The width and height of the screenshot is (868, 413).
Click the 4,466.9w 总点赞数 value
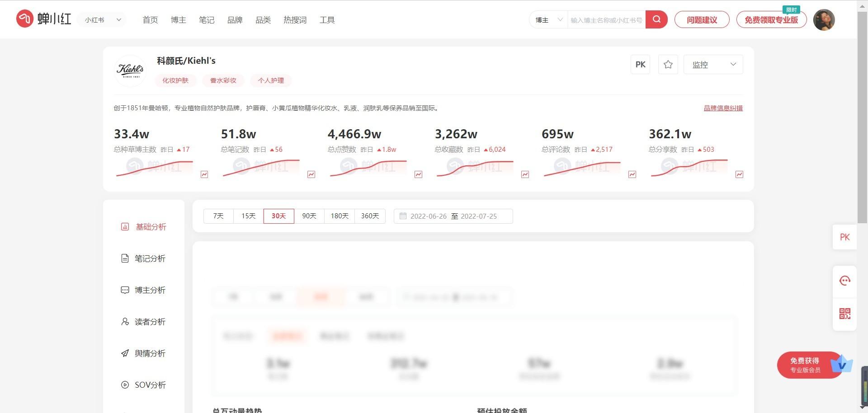coord(354,134)
